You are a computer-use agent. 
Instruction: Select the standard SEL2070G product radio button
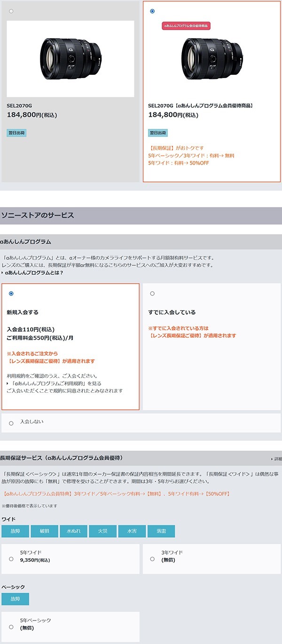(x=11, y=11)
